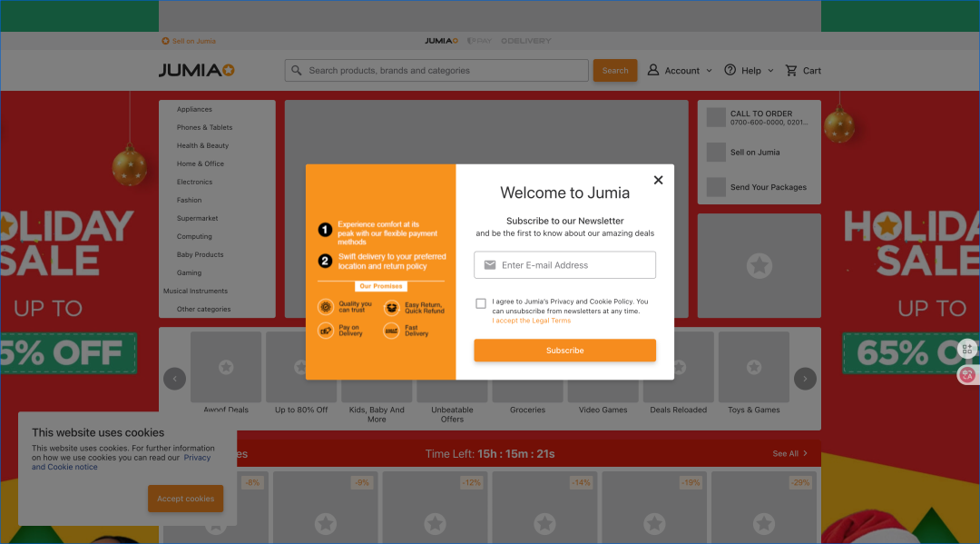Select the DELIVERY tab in top bar
The image size is (980, 544).
pos(526,41)
